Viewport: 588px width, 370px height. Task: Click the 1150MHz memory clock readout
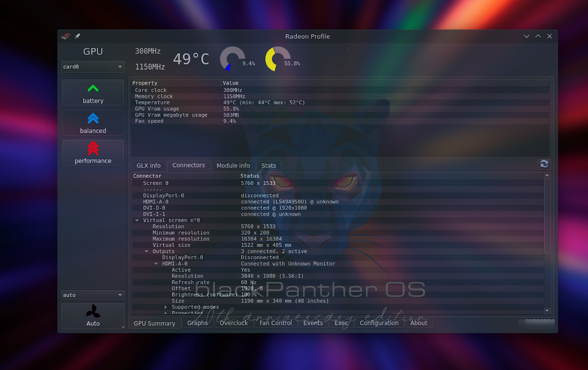[150, 67]
